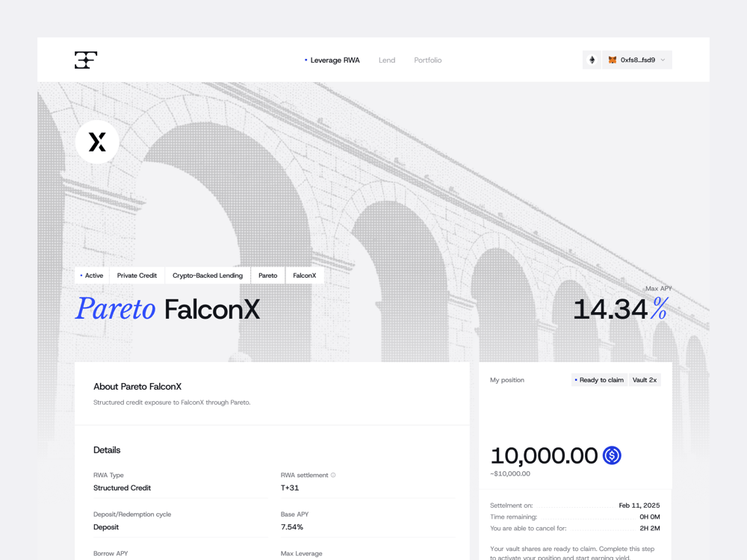Click the Vault 2x badge
The height and width of the screenshot is (560, 747).
click(x=645, y=380)
